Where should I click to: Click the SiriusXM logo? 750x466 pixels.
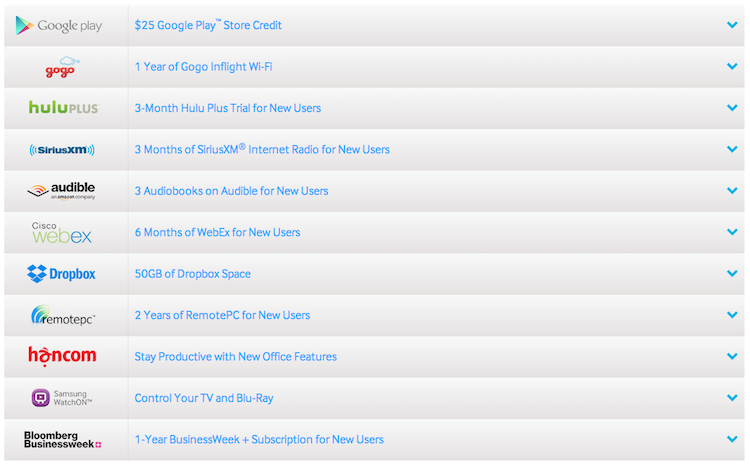(x=62, y=150)
